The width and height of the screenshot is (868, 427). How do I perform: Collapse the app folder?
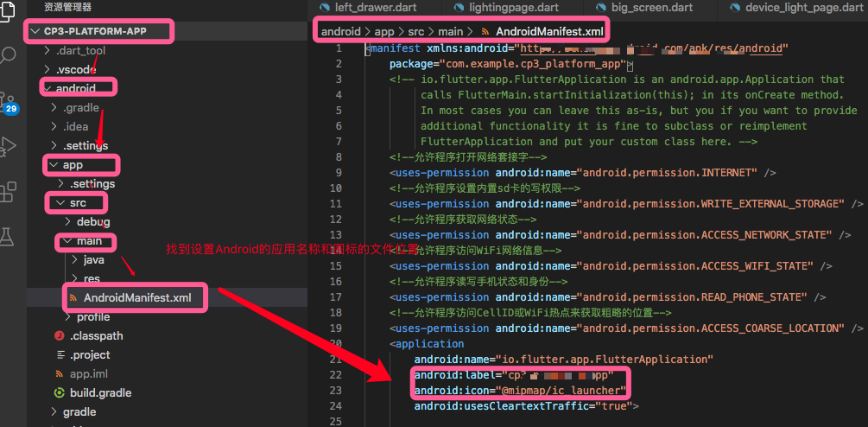click(x=73, y=165)
